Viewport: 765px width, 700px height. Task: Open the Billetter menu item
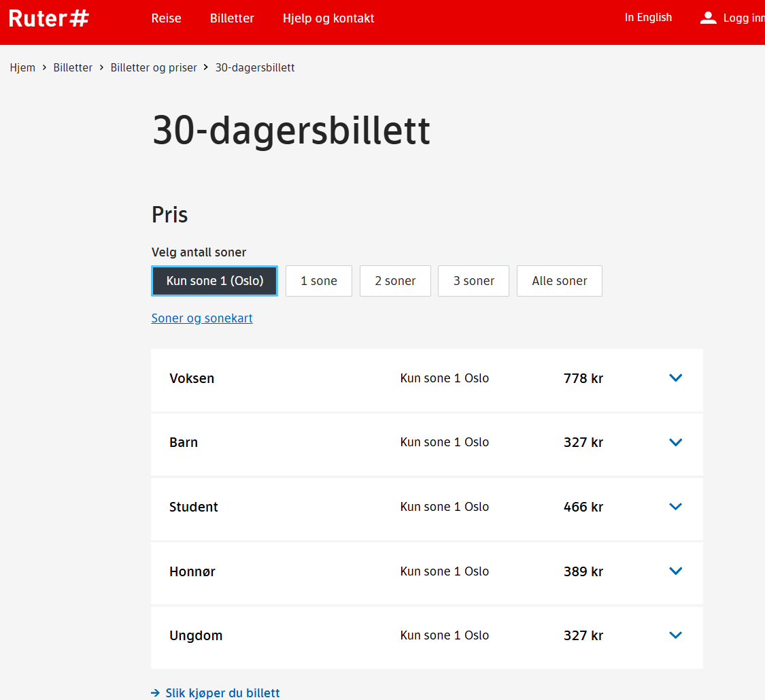tap(233, 18)
